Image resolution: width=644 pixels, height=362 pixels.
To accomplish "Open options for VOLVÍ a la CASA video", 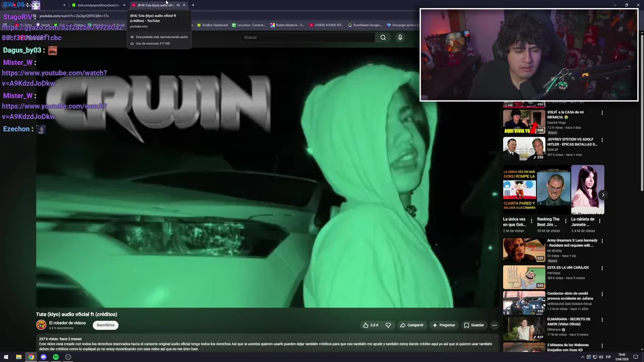I will pyautogui.click(x=602, y=113).
